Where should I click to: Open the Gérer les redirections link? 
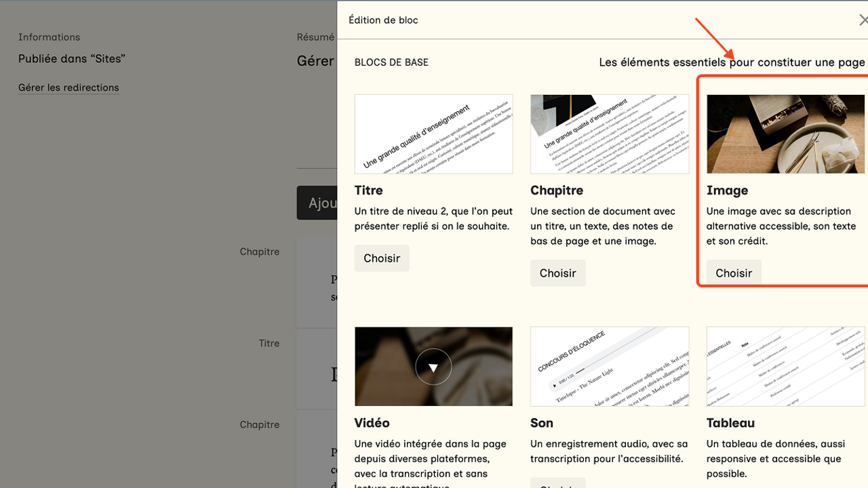tap(68, 87)
